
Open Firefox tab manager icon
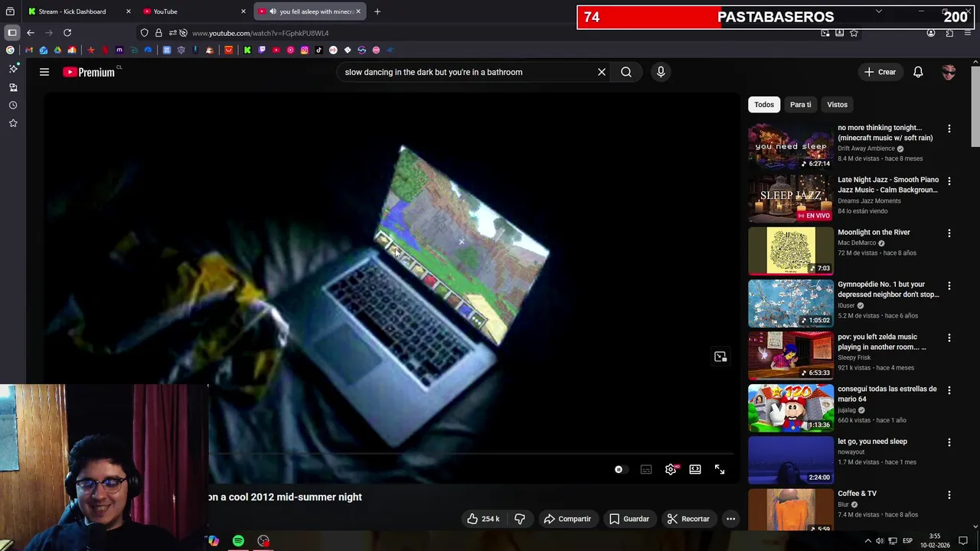pos(10,11)
